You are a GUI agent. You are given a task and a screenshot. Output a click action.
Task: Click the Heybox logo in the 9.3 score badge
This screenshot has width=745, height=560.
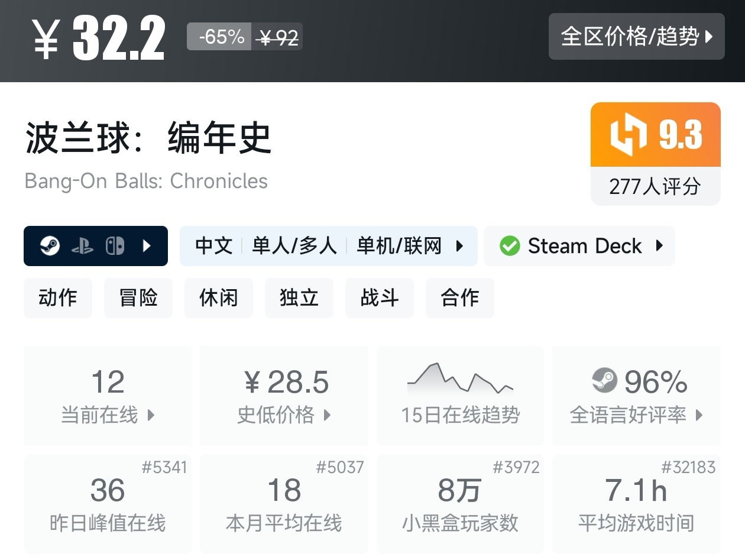tap(628, 135)
